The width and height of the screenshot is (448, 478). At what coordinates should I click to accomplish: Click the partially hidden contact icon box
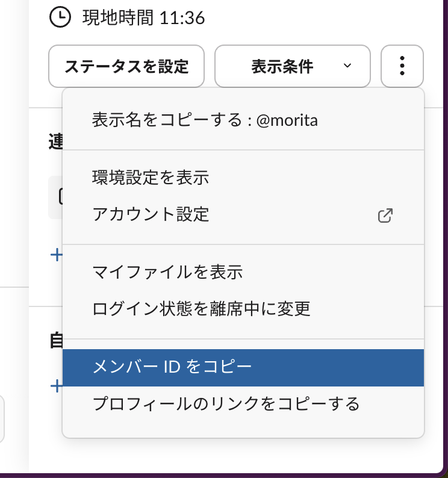pyautogui.click(x=55, y=197)
